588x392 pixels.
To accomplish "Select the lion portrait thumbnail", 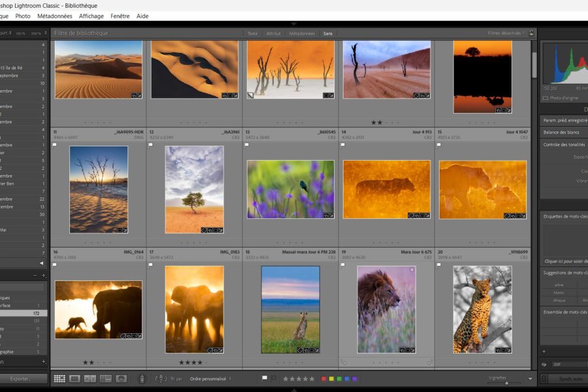I will click(x=386, y=308).
